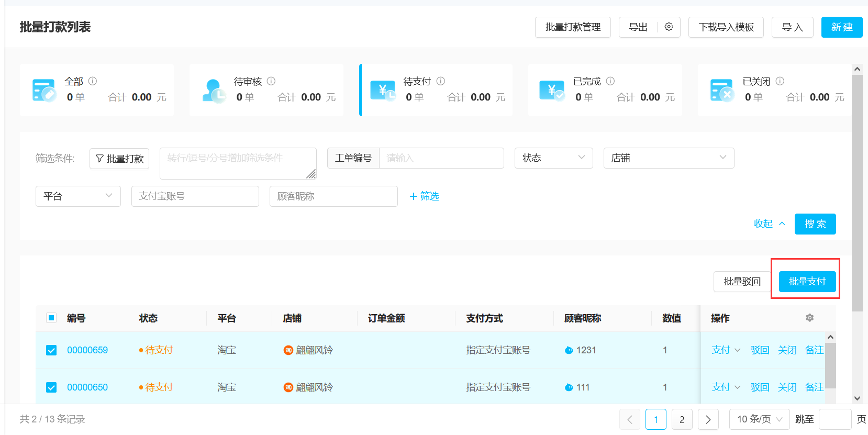Click 关闭 in row 00000650
Image resolution: width=868 pixels, height=435 pixels.
[787, 387]
